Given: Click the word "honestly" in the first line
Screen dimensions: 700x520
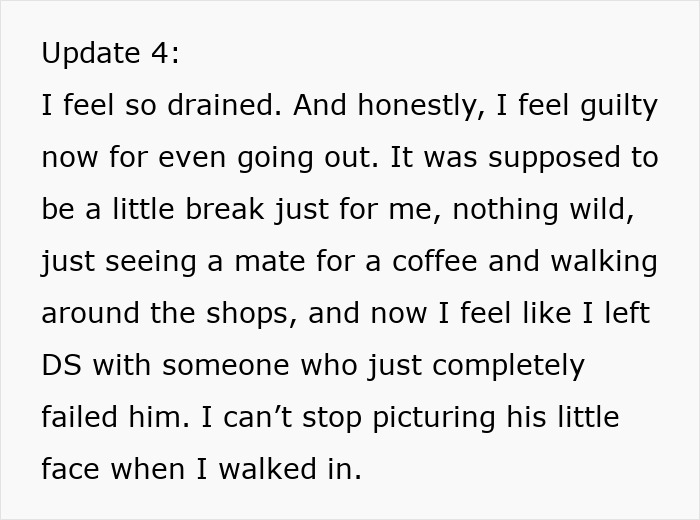Looking at the screenshot, I should [x=410, y=106].
